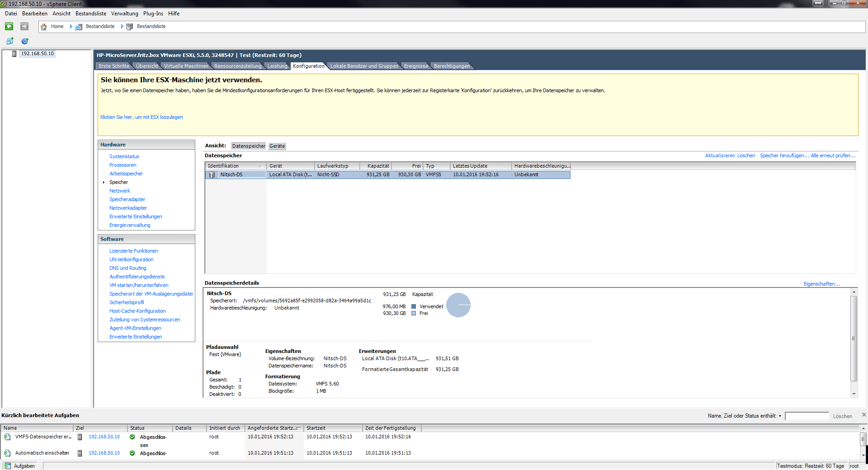
Task: Open datastore Eigenschaften link
Action: point(821,284)
